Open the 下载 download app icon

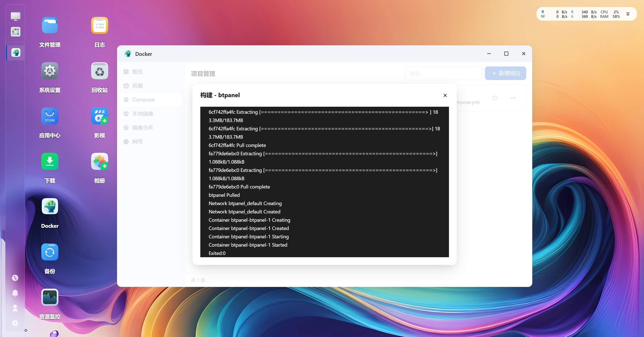pos(50,161)
